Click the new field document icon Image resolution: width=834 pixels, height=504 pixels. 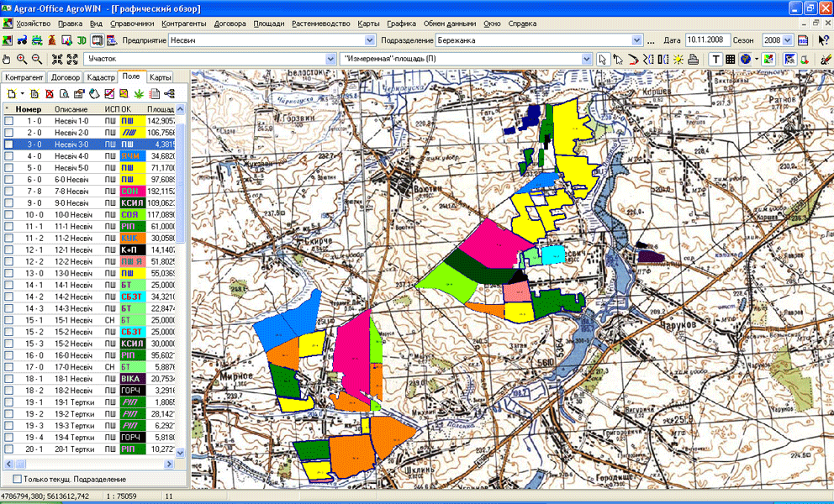12,94
